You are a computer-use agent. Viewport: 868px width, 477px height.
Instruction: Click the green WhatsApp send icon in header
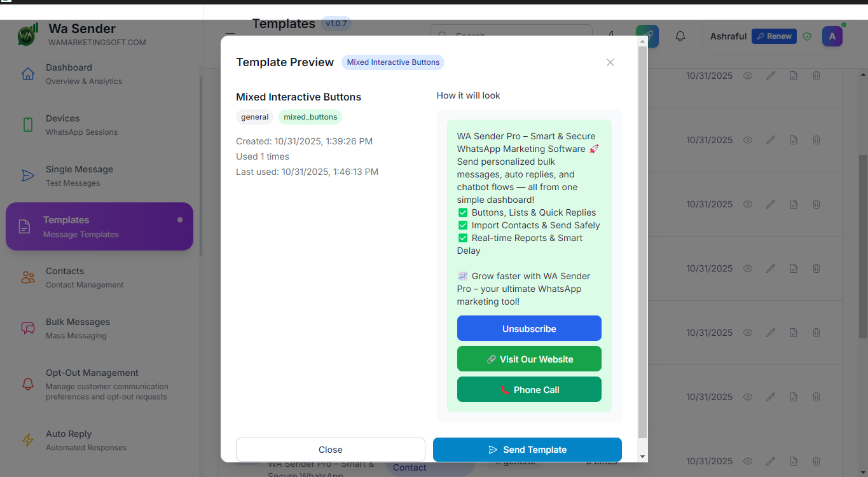647,36
